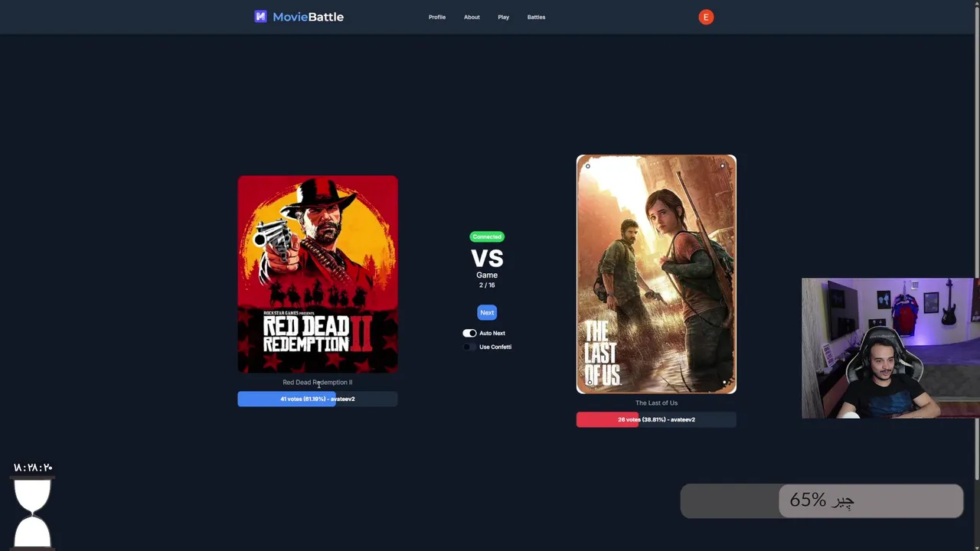Click the Next button
This screenshot has height=551, width=980.
(487, 312)
